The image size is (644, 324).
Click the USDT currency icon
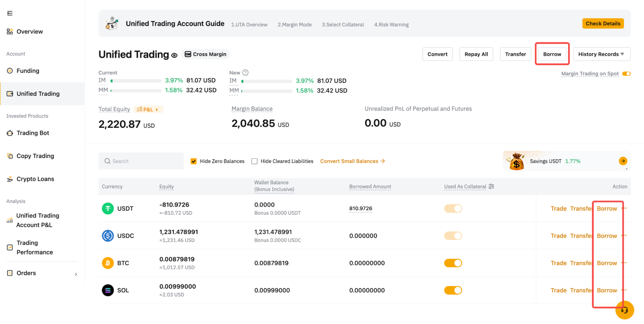coord(108,208)
